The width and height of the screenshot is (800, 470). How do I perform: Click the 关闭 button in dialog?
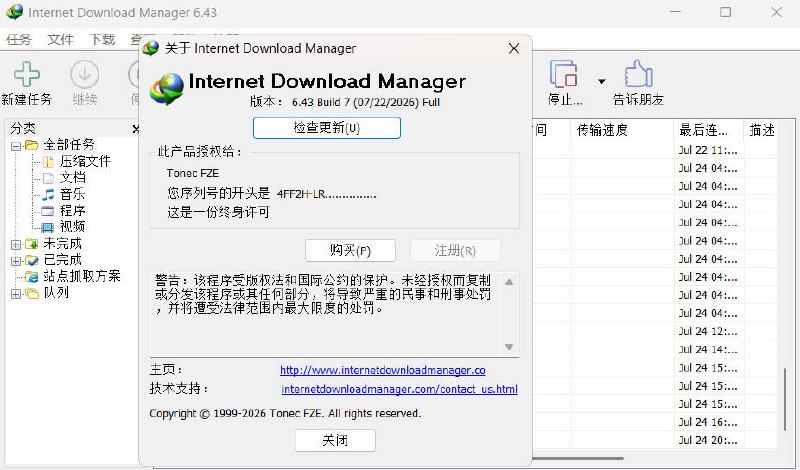335,440
